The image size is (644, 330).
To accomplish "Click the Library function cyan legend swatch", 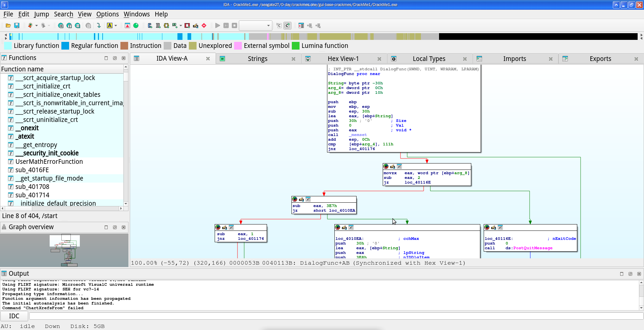I will (7, 46).
